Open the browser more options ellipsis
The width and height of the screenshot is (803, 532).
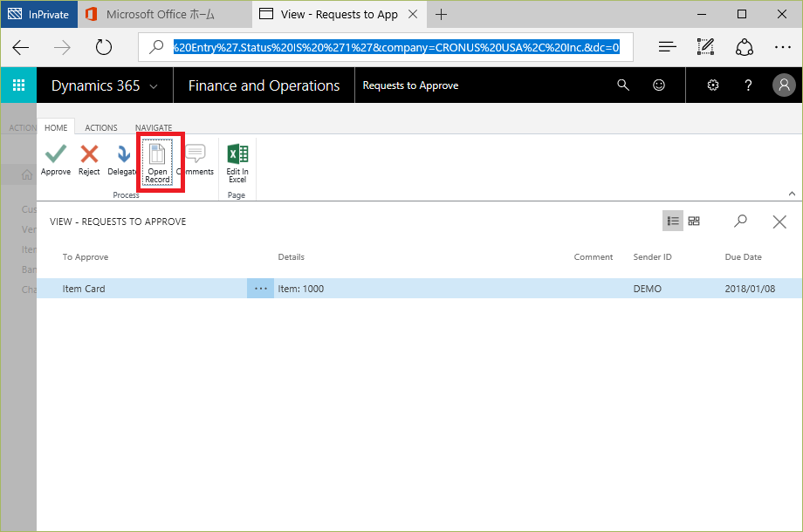click(783, 47)
